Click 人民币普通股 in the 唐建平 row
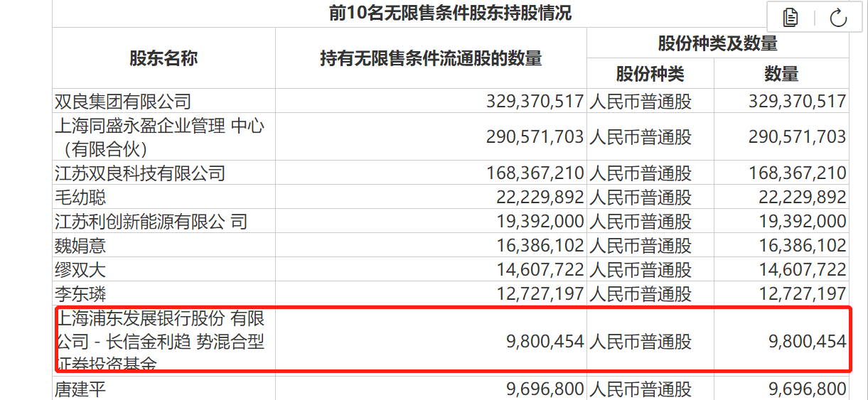The image size is (868, 400). [640, 389]
